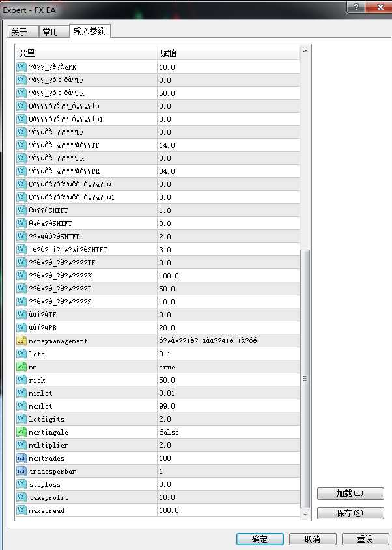392x550 pixels.
Task: Click the icon next to maxspread
Action: coord(21,510)
